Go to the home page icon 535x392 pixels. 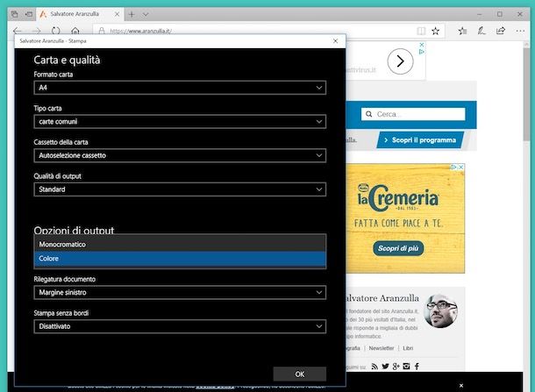(75, 31)
